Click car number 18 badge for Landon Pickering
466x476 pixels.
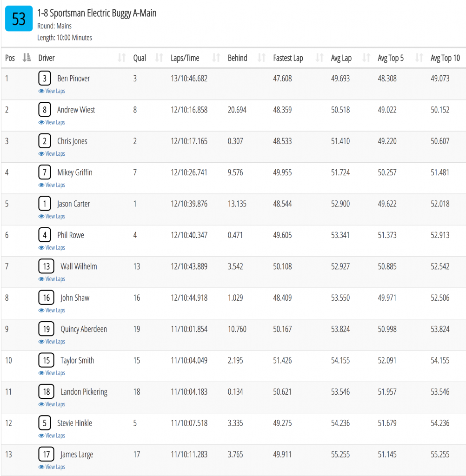click(x=46, y=391)
